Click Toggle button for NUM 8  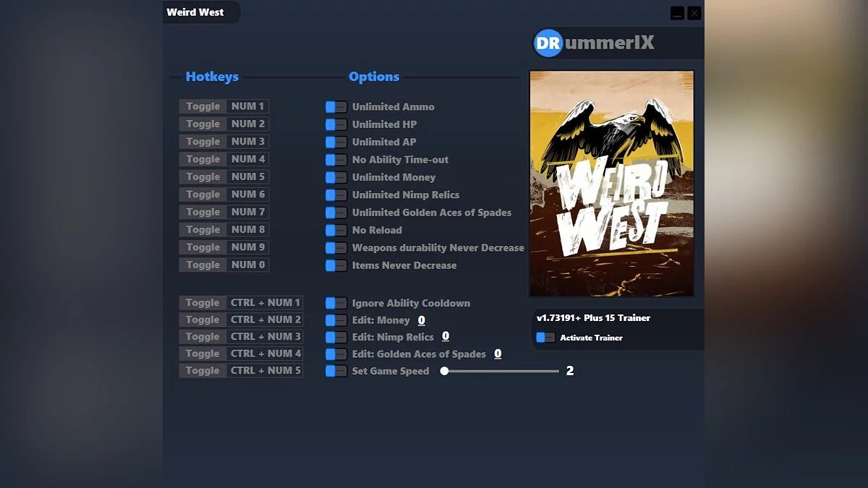coord(203,229)
